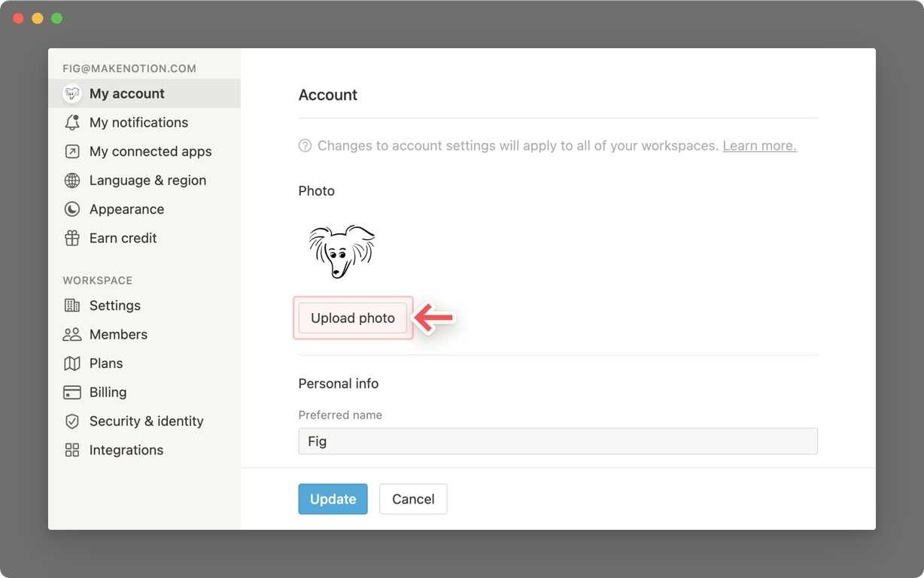
Task: Follow the Learn more link
Action: click(x=759, y=146)
